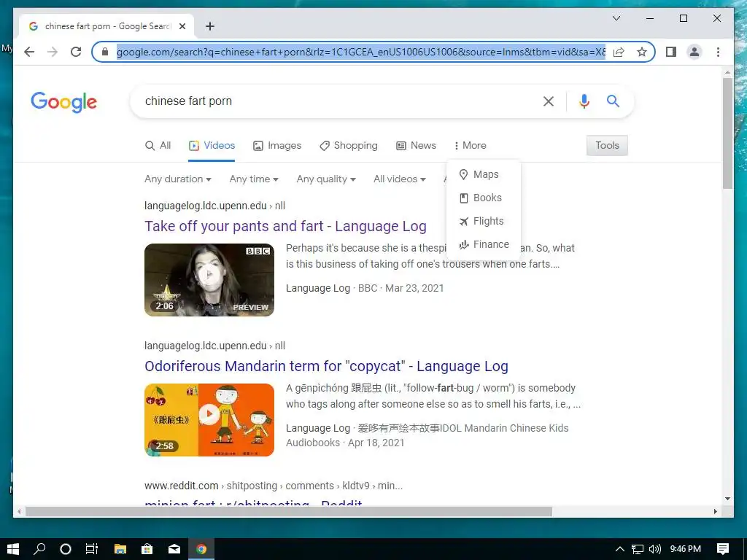
Task: Click the Chrome address bar URL
Action: 360,52
